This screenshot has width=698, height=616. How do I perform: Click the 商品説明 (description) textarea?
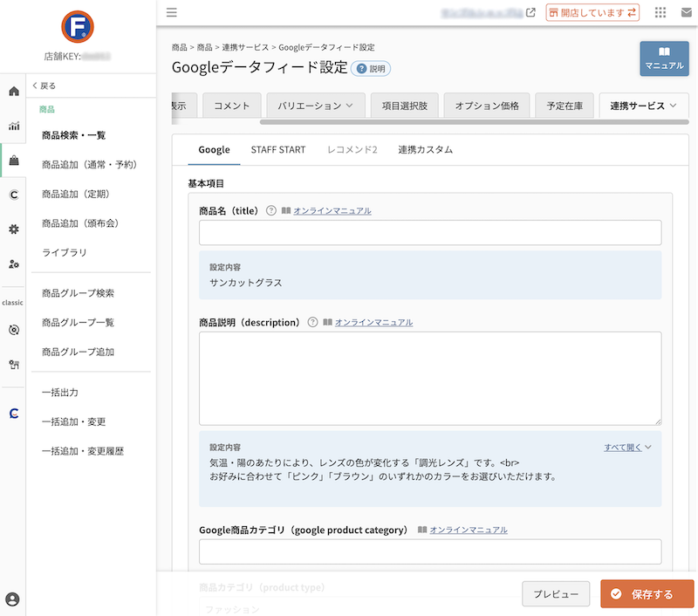coord(430,379)
